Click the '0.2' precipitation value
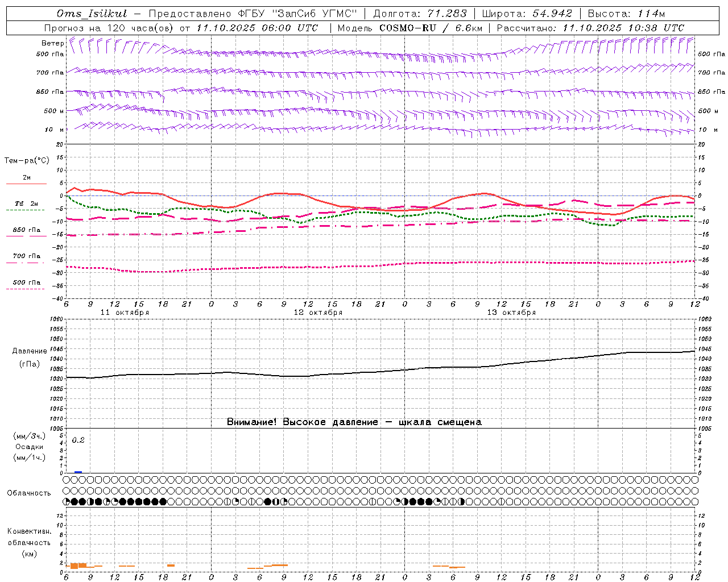This screenshot has height=582, width=728. [x=78, y=440]
